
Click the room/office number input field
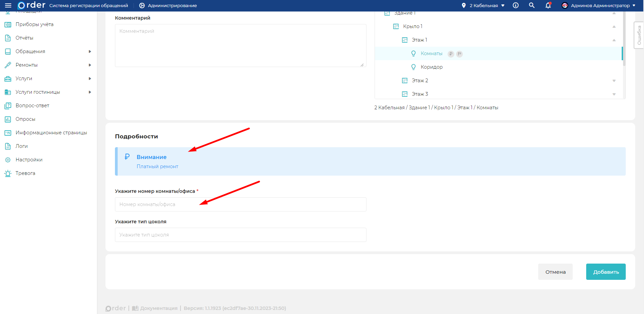pyautogui.click(x=240, y=204)
